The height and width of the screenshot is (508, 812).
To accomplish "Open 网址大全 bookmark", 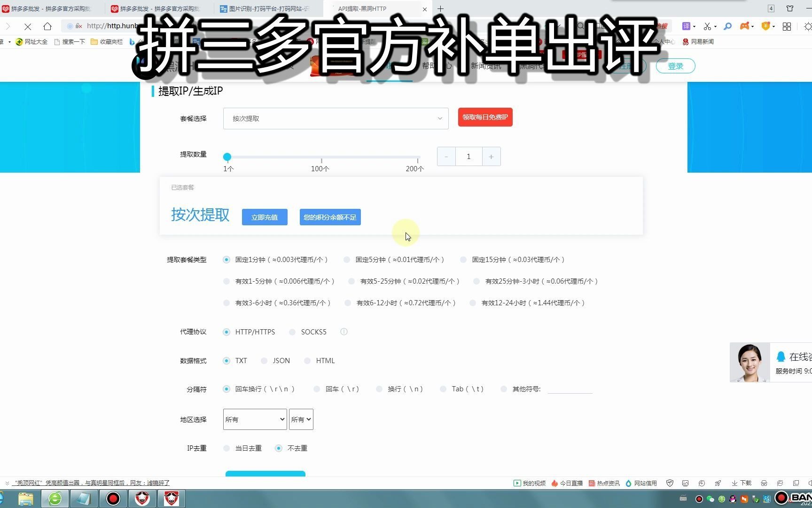I will click(31, 42).
